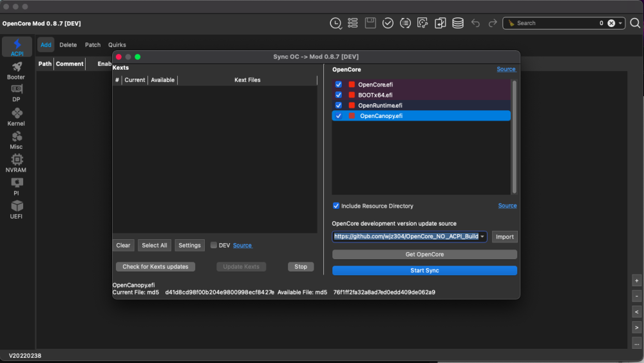Open the UEFI section
The width and height of the screenshot is (644, 363).
click(16, 210)
